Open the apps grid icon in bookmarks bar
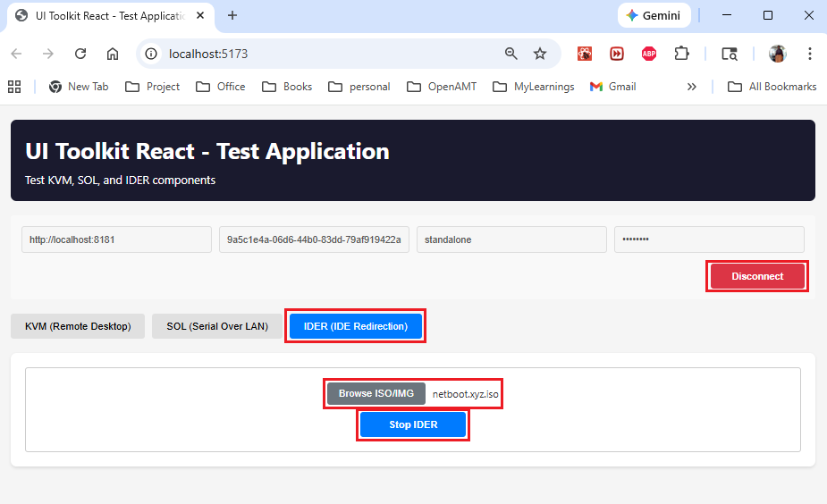This screenshot has width=827, height=504. coord(14,87)
